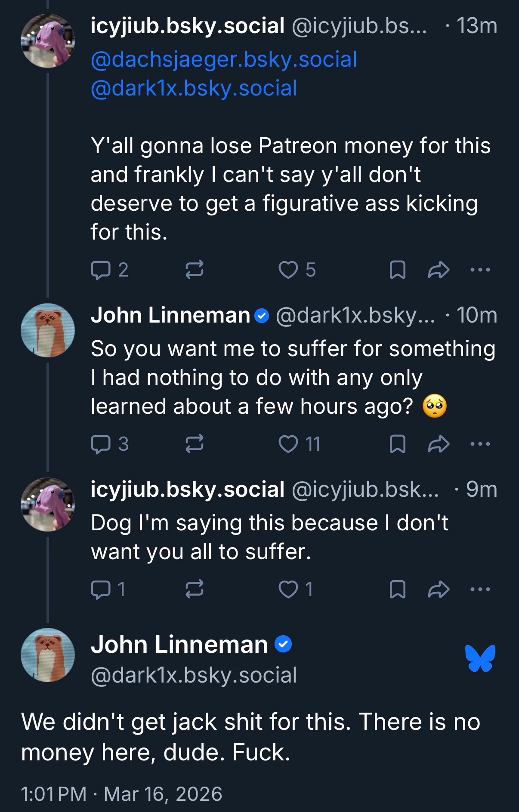Open more options on John's 10m post
The image size is (519, 812).
(x=480, y=444)
